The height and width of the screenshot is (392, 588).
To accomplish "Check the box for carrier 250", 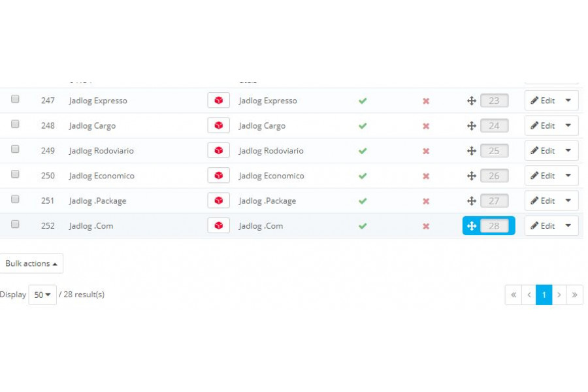I will pyautogui.click(x=15, y=174).
